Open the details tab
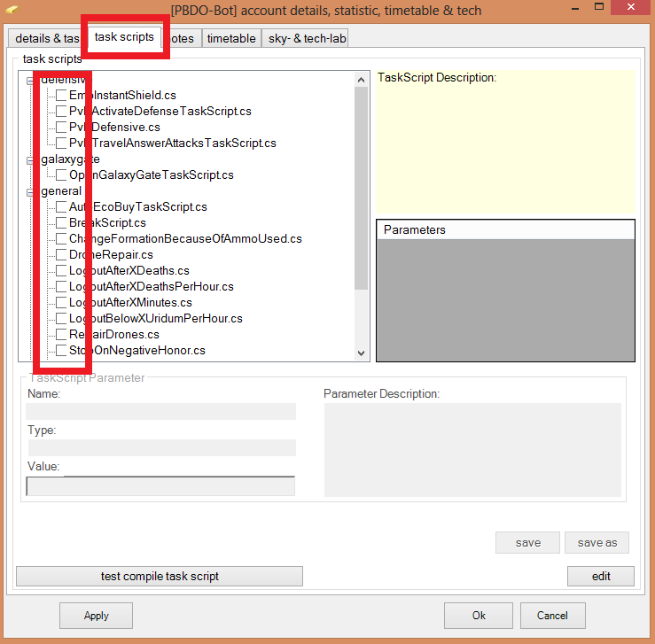Screen dimensions: 655x644 [46, 38]
